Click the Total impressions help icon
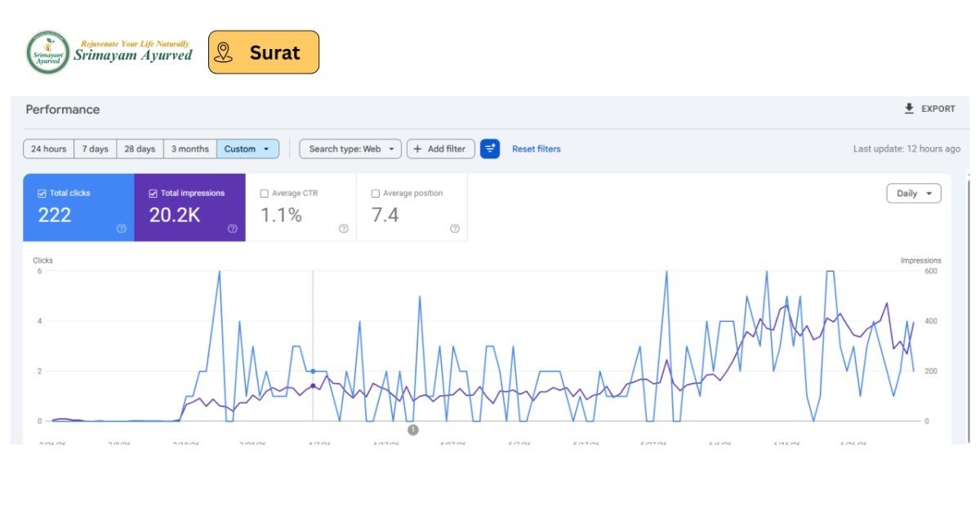The width and height of the screenshot is (980, 530). tap(233, 229)
